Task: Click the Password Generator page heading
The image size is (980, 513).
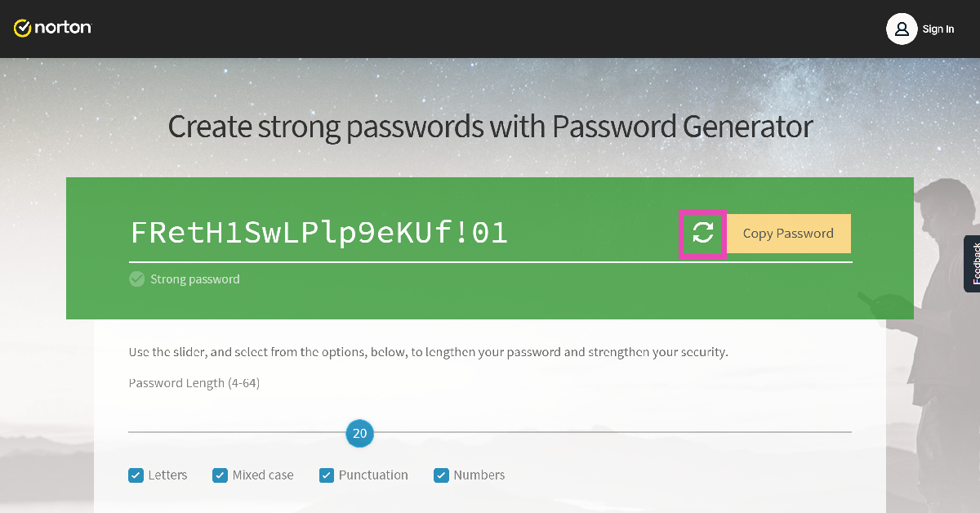Action: coord(490,127)
